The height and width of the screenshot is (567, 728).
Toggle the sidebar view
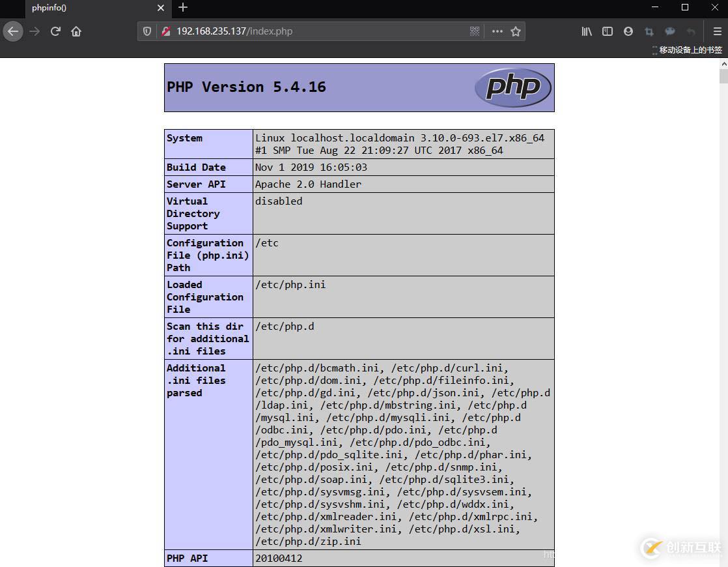608,31
